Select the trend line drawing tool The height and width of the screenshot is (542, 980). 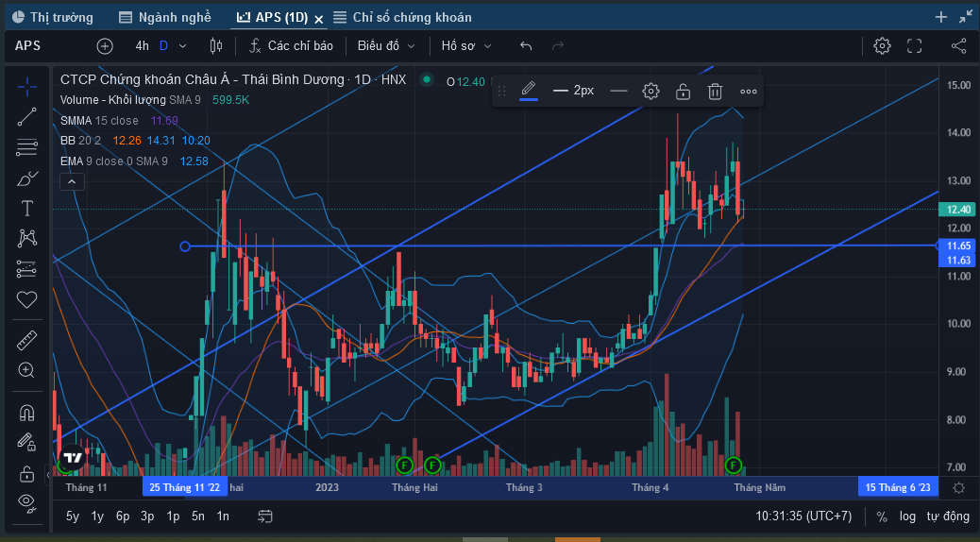pyautogui.click(x=26, y=117)
